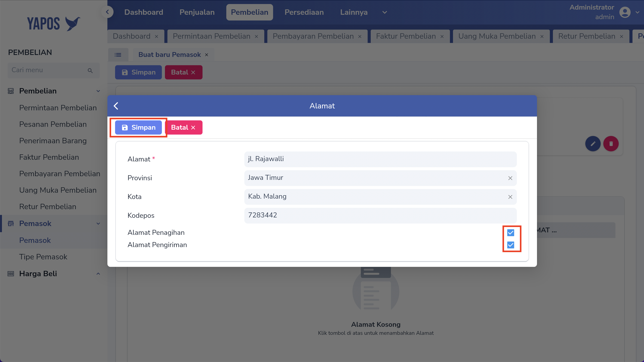Viewport: 644px width, 362px height.
Task: Click the search magnifier in Cari menu
Action: coord(90,71)
